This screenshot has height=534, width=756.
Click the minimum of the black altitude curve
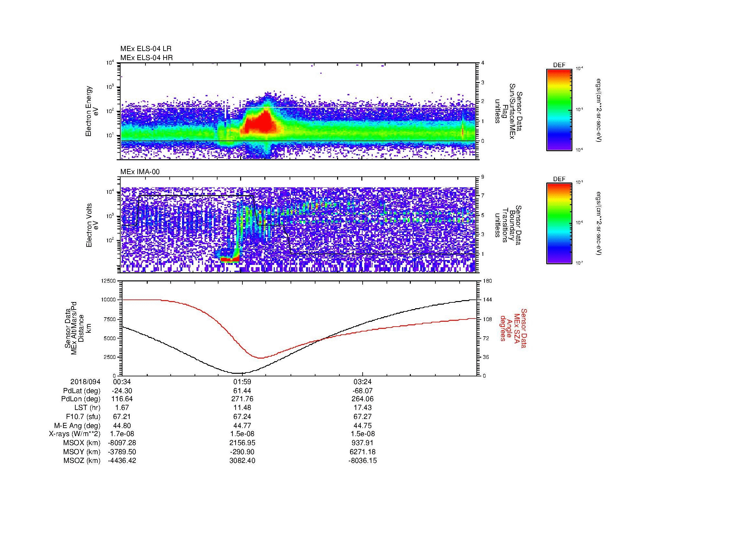point(239,373)
